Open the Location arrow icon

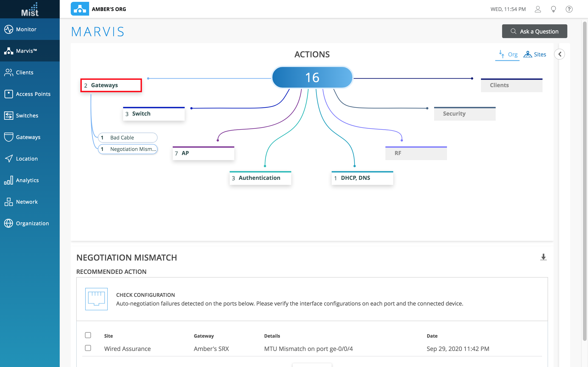(8, 159)
